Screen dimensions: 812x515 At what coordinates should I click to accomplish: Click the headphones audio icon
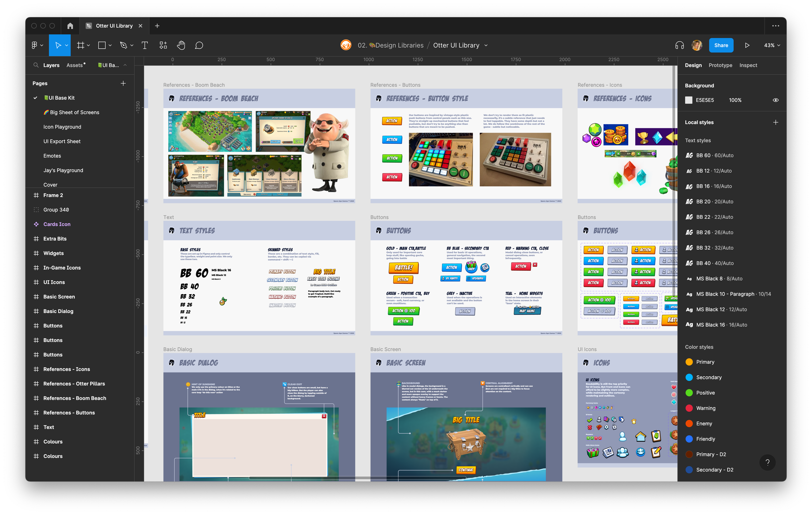pos(679,45)
